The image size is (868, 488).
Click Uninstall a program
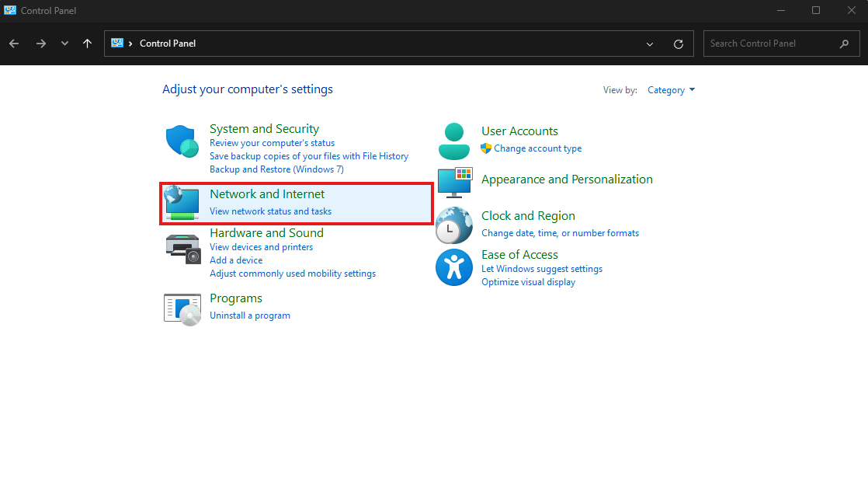(x=250, y=315)
